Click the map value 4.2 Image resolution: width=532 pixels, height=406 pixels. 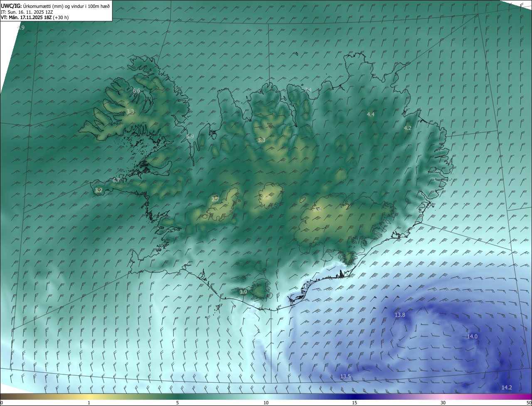tap(408, 128)
